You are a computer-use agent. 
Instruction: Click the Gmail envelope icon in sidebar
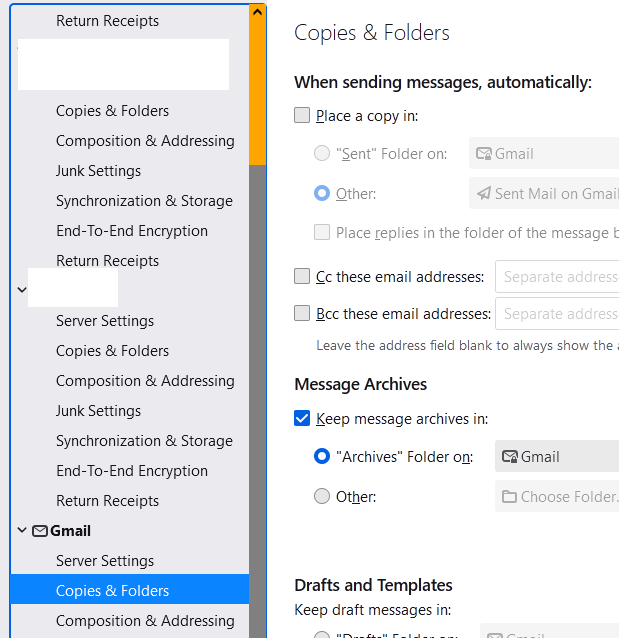[40, 531]
